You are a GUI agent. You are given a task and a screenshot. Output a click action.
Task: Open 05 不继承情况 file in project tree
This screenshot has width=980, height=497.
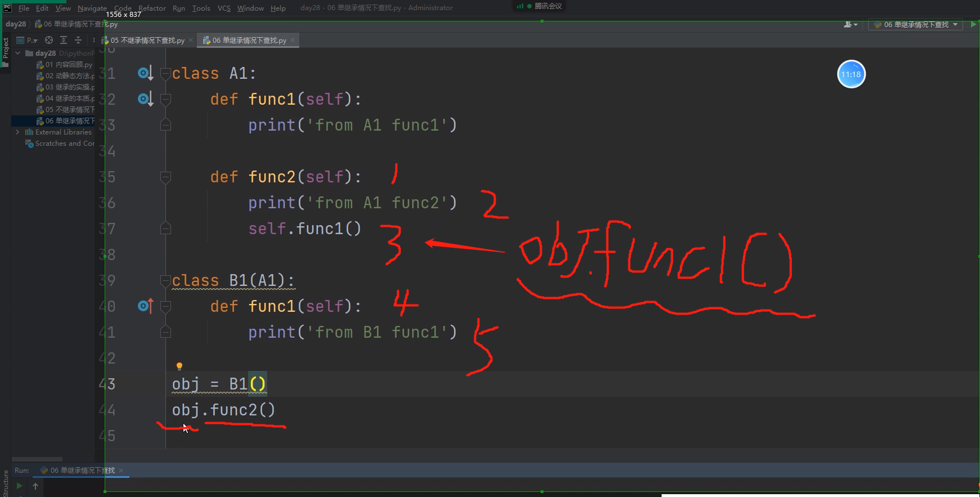pyautogui.click(x=65, y=110)
